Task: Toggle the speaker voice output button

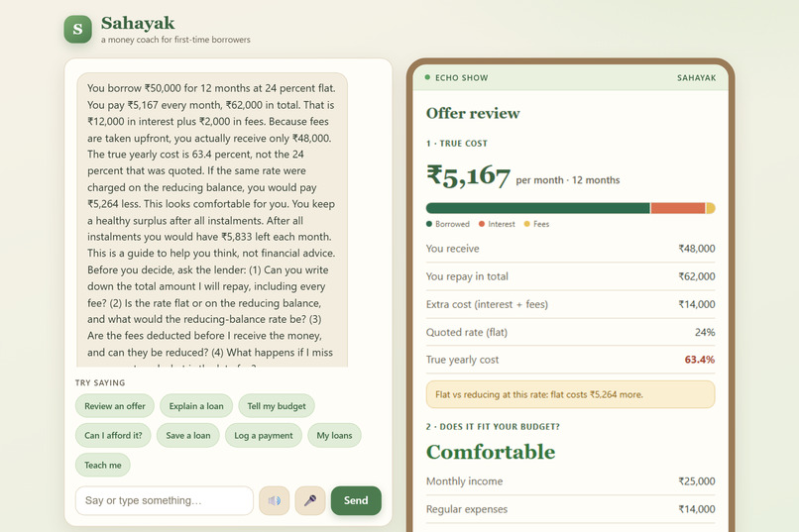Action: pos(275,500)
